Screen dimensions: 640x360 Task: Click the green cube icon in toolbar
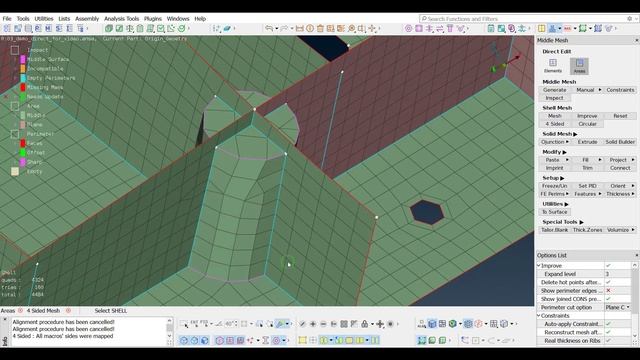(109, 28)
